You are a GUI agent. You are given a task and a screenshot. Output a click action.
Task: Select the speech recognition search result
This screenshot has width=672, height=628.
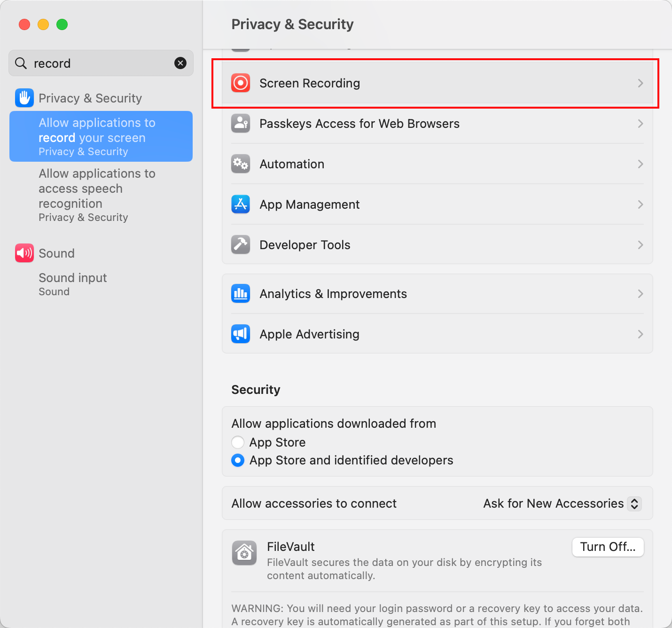click(x=97, y=195)
